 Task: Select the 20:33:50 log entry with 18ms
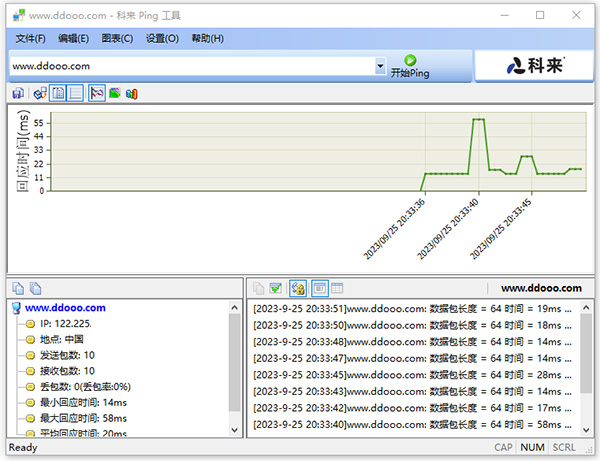412,326
